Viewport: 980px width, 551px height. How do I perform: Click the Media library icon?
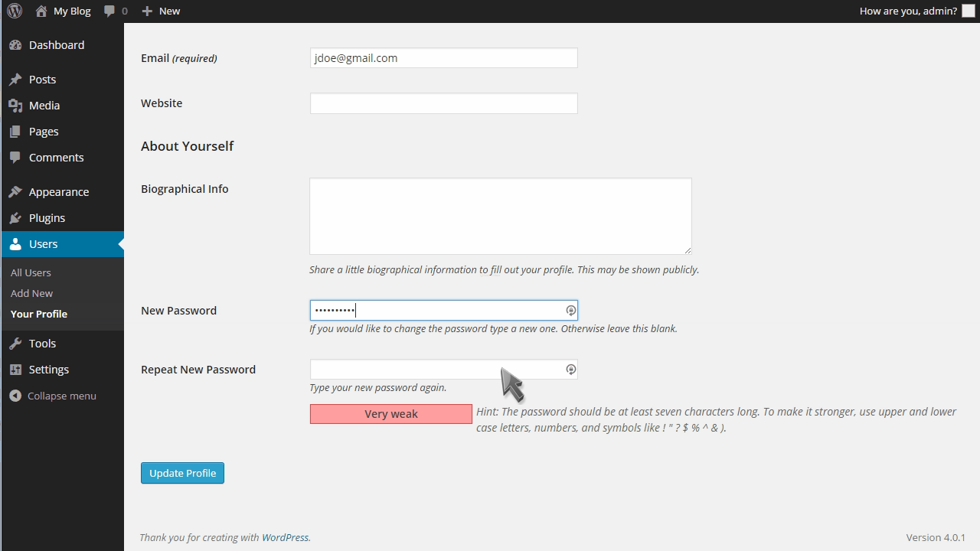coord(17,105)
